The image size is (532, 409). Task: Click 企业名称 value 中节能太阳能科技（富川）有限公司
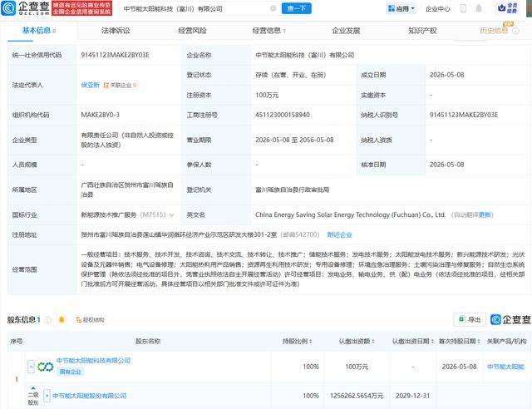coord(305,55)
